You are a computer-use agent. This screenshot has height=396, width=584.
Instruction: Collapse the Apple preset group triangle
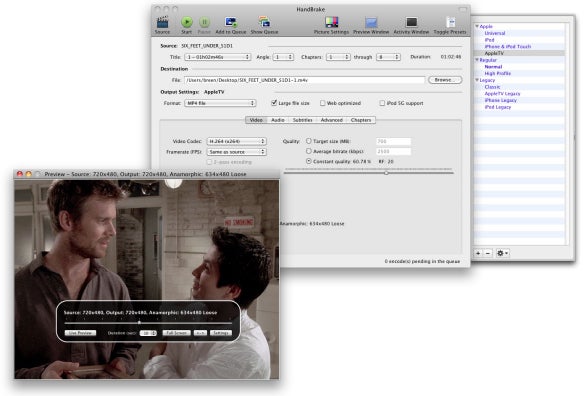[477, 26]
